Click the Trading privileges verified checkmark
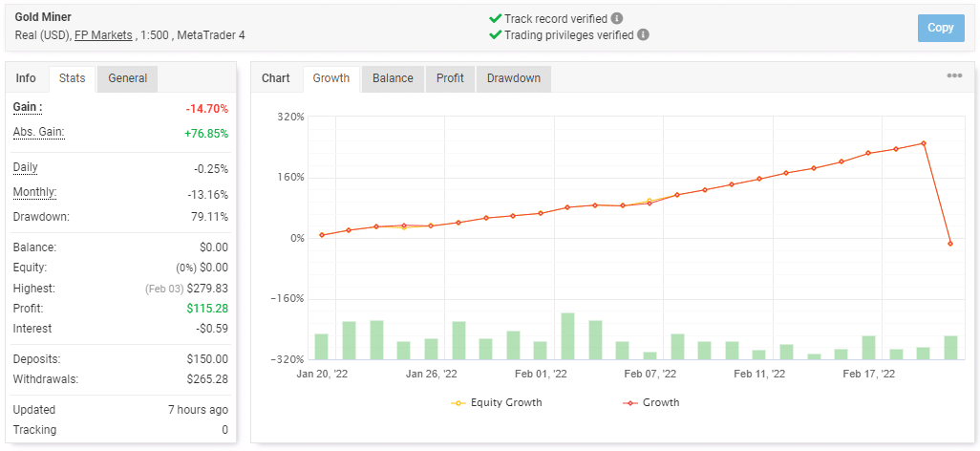 point(495,34)
